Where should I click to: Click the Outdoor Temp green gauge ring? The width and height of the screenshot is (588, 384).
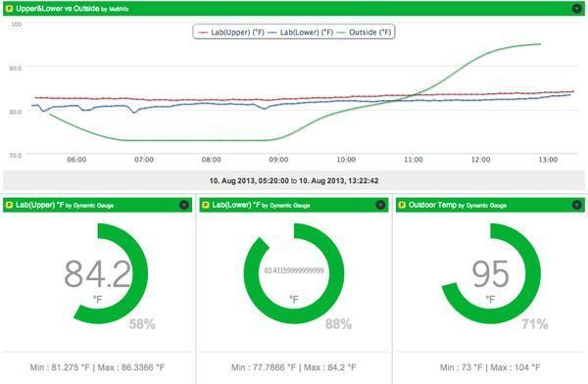tap(533, 273)
